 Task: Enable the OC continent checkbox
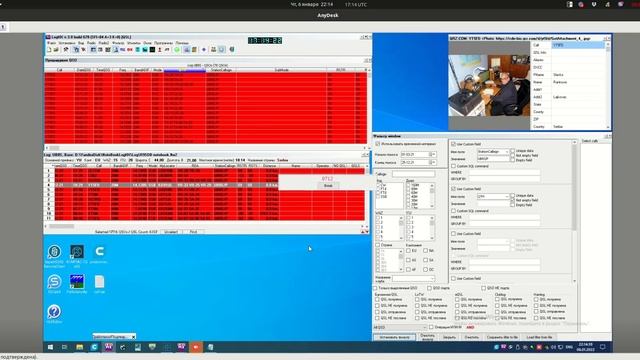point(425,269)
